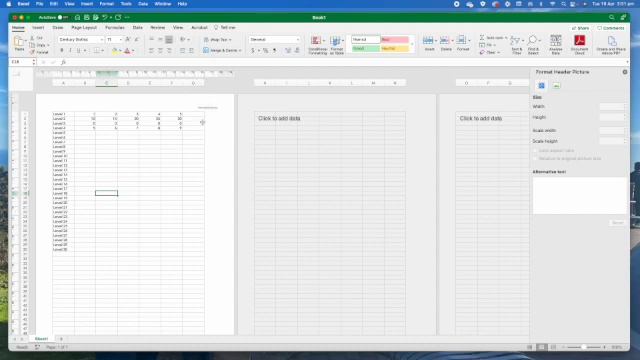Click the Comments button
This screenshot has height=360, width=640.
[x=611, y=28]
